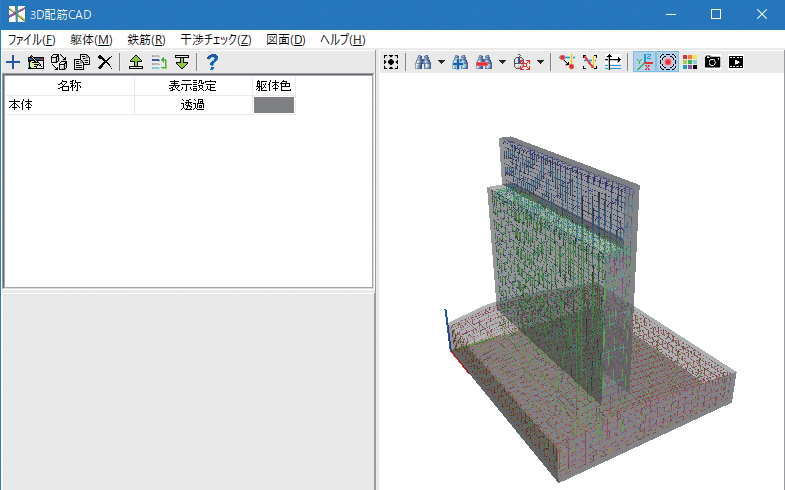Click the video recording film icon
Viewport: 785px width, 490px height.
tap(736, 62)
